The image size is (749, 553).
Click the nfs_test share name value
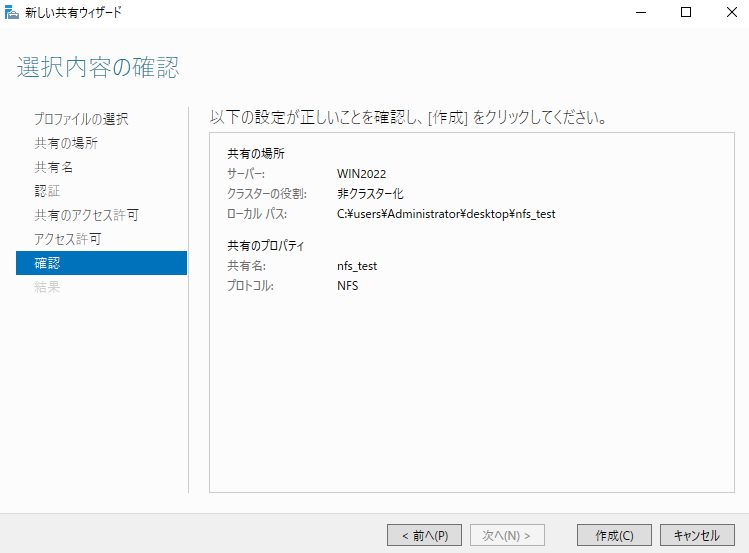click(357, 266)
